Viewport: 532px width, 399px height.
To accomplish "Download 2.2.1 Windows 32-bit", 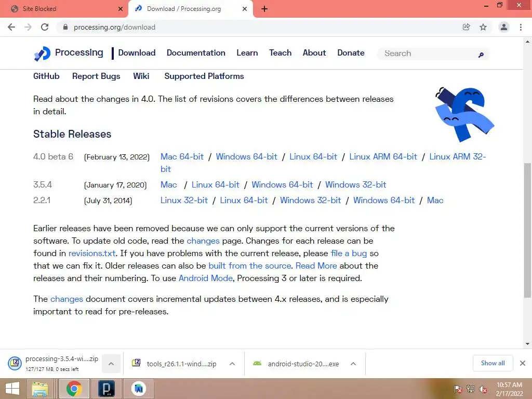I will click(x=311, y=201).
